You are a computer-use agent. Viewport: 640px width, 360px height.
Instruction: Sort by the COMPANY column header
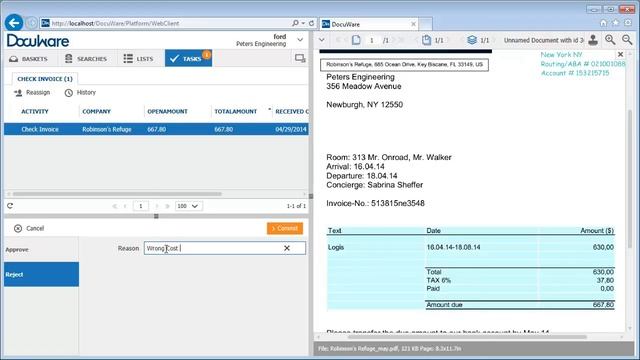pyautogui.click(x=96, y=111)
